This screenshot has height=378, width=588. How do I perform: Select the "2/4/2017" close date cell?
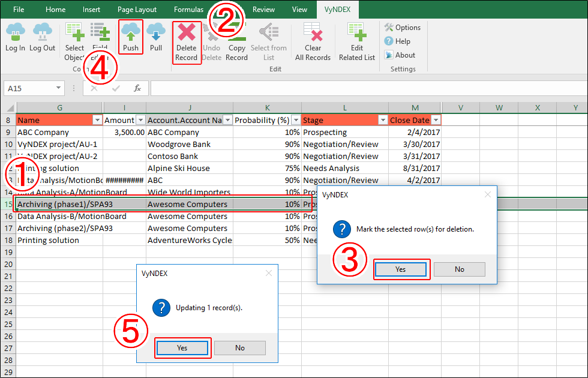[x=415, y=133]
